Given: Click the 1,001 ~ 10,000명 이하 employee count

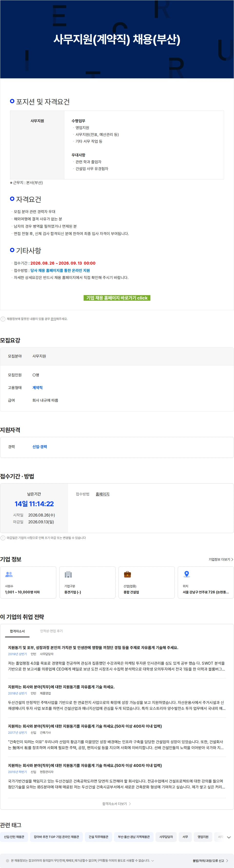Looking at the screenshot, I should [22, 592].
